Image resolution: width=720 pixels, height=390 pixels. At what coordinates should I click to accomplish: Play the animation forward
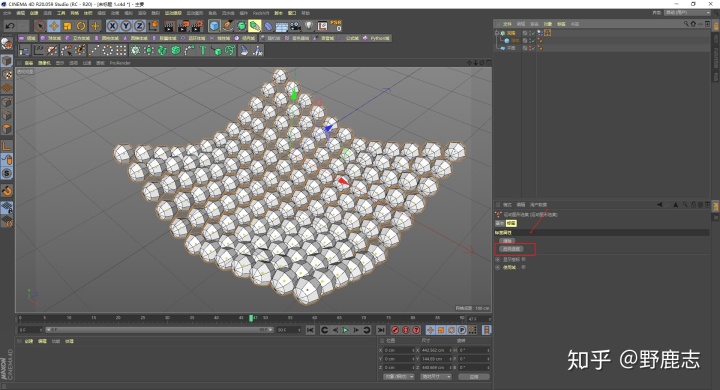point(345,330)
